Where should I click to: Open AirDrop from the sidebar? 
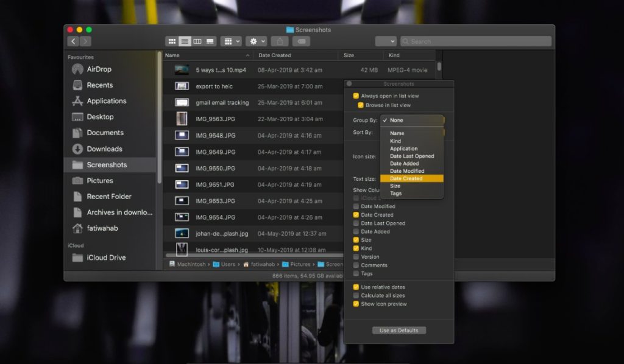[x=99, y=69]
